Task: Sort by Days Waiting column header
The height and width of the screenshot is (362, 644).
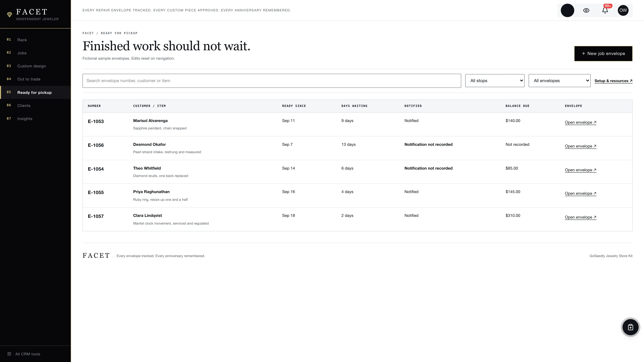Action: pyautogui.click(x=354, y=106)
